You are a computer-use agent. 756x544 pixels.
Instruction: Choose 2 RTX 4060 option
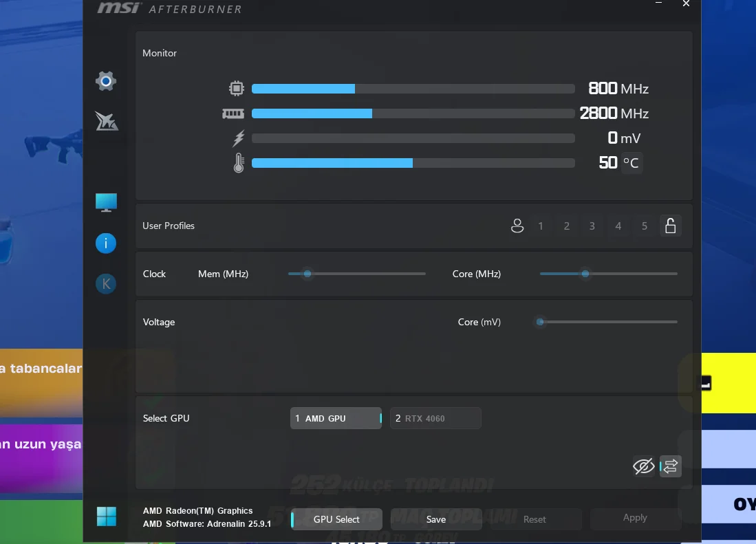435,418
